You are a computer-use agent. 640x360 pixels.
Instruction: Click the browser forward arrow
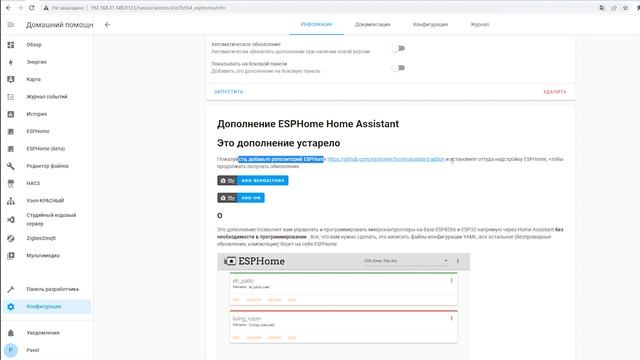click(20, 8)
